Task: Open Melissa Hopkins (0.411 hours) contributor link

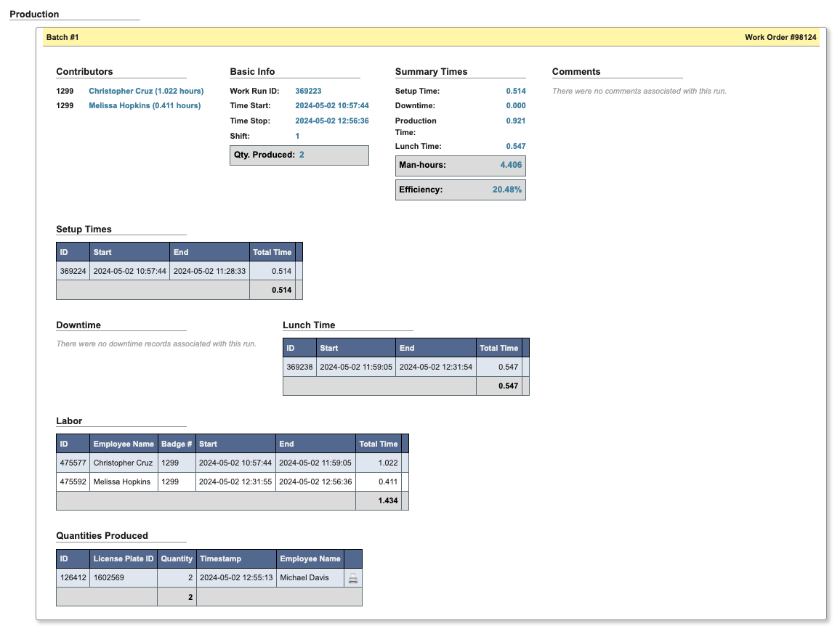Action: click(x=145, y=105)
